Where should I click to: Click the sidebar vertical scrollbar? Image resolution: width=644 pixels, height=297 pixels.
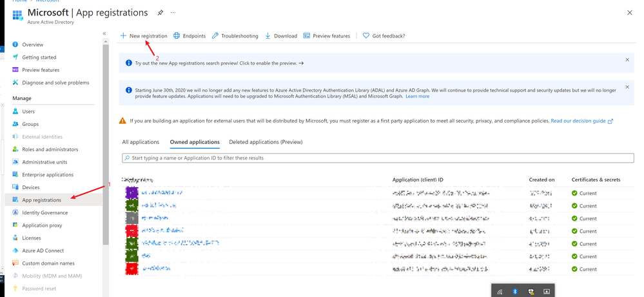coord(106,144)
